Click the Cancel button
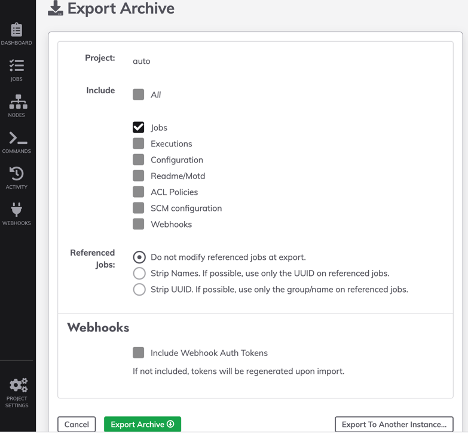Image resolution: width=468 pixels, height=433 pixels. 76,424
